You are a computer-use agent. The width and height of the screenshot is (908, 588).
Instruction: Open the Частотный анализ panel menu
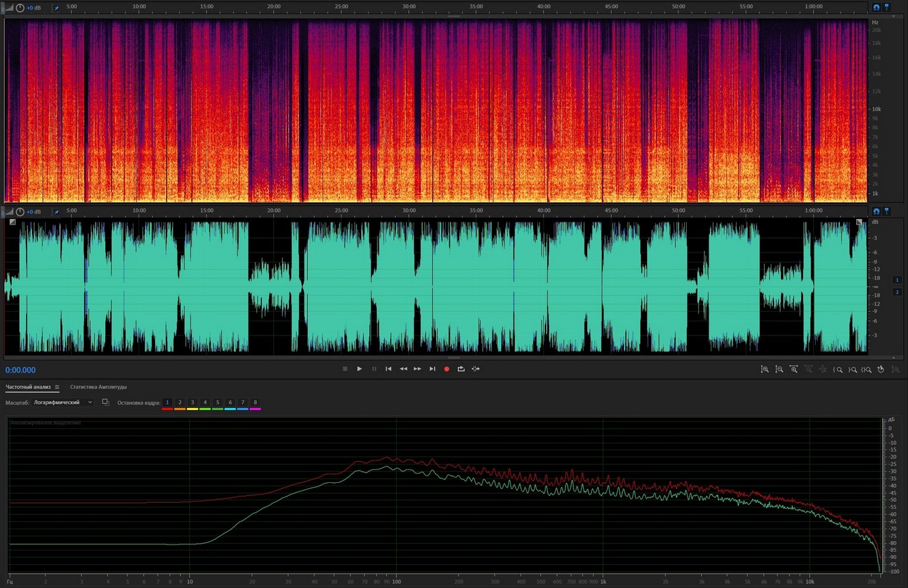click(57, 387)
